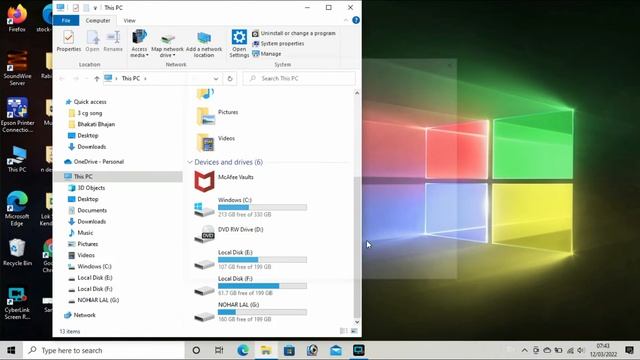The height and width of the screenshot is (360, 640).
Task: Click System properties in ribbon
Action: point(278,43)
